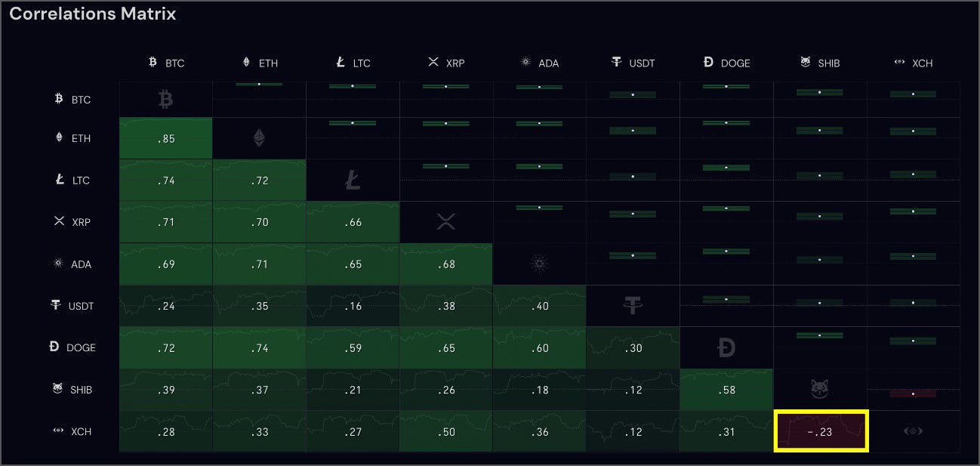Click the Tether logo diagonal cell

click(633, 306)
